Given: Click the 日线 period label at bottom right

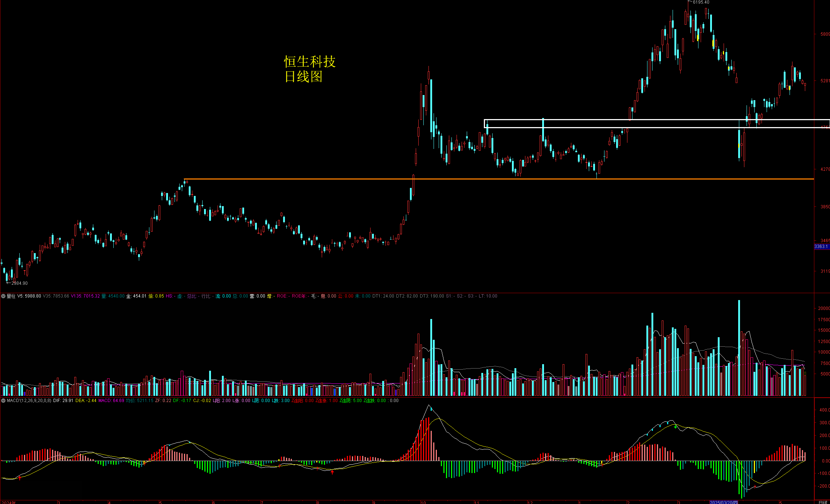Looking at the screenshot, I should pos(823,502).
